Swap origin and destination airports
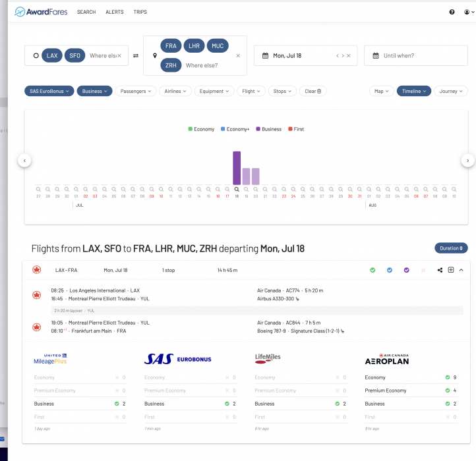The height and width of the screenshot is (461, 476). tap(136, 56)
